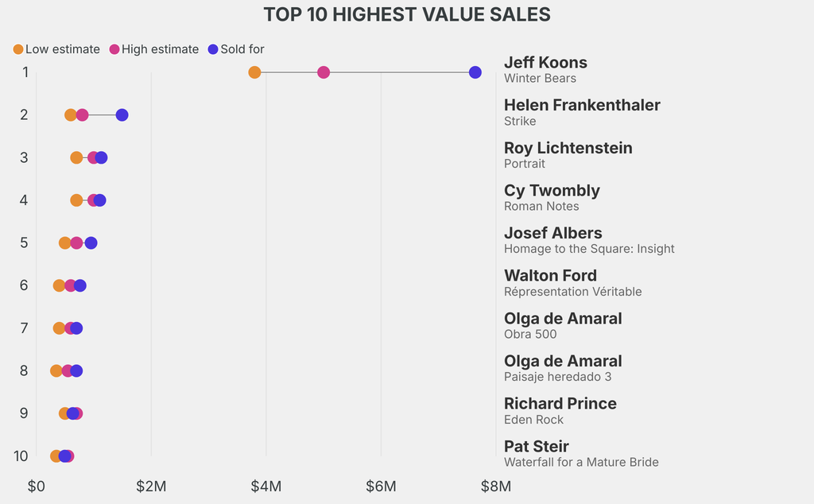Select the Pat Steir artist name
The height and width of the screenshot is (504, 814).
click(x=537, y=446)
